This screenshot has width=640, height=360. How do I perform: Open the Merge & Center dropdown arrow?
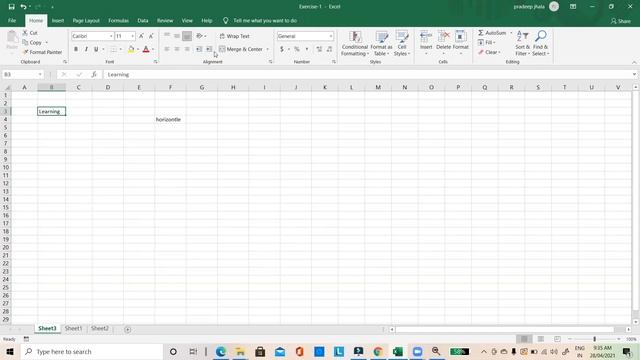click(268, 49)
